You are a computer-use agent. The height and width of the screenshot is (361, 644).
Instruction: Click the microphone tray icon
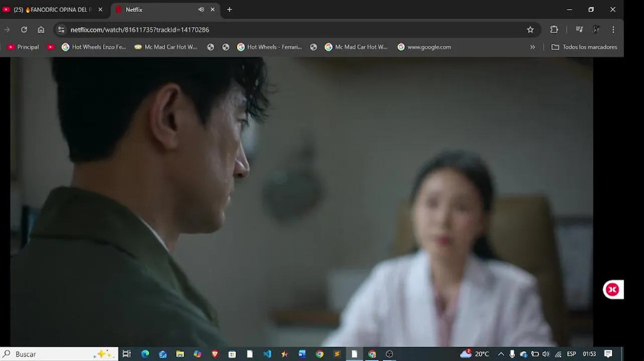pos(512,354)
